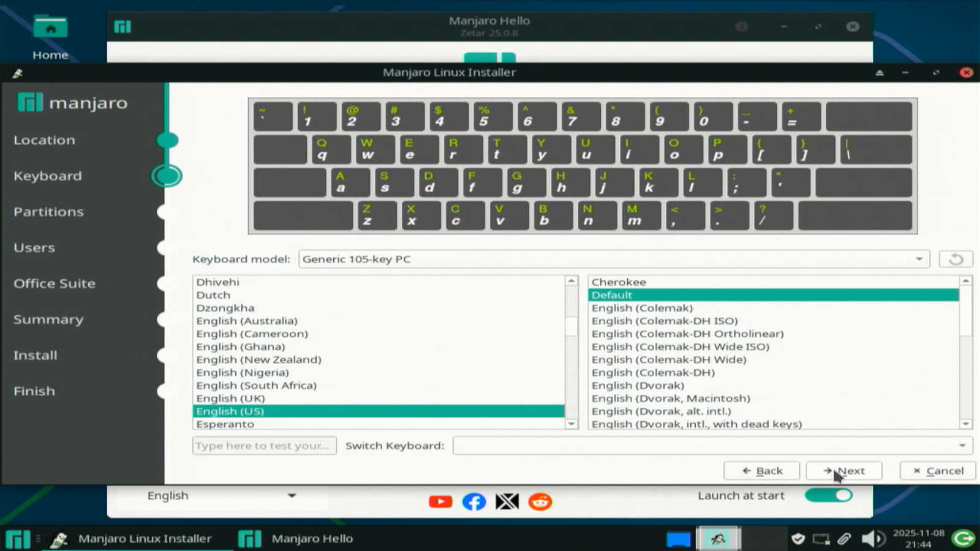Open the Reddit link icon

click(540, 502)
